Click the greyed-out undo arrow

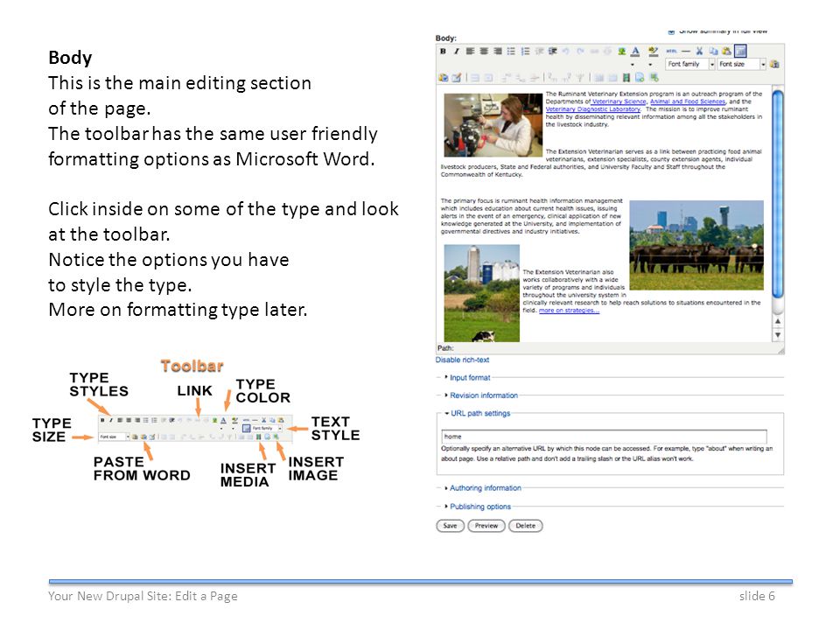(566, 52)
